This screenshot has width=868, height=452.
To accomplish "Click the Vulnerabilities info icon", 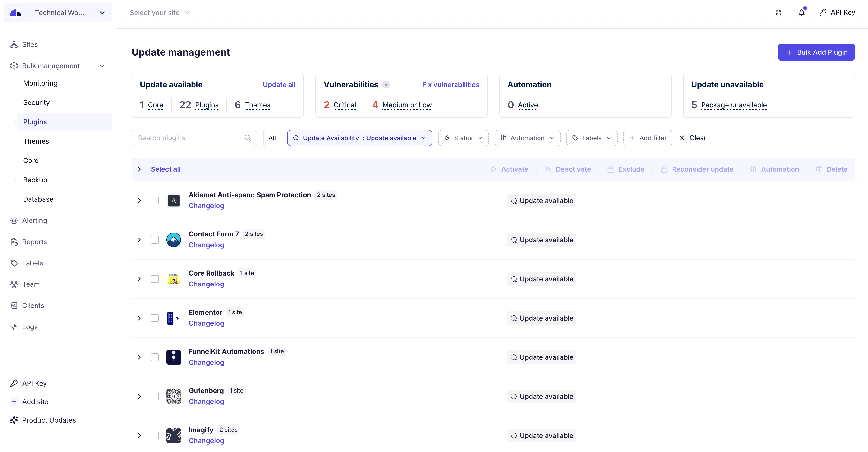I will 386,84.
